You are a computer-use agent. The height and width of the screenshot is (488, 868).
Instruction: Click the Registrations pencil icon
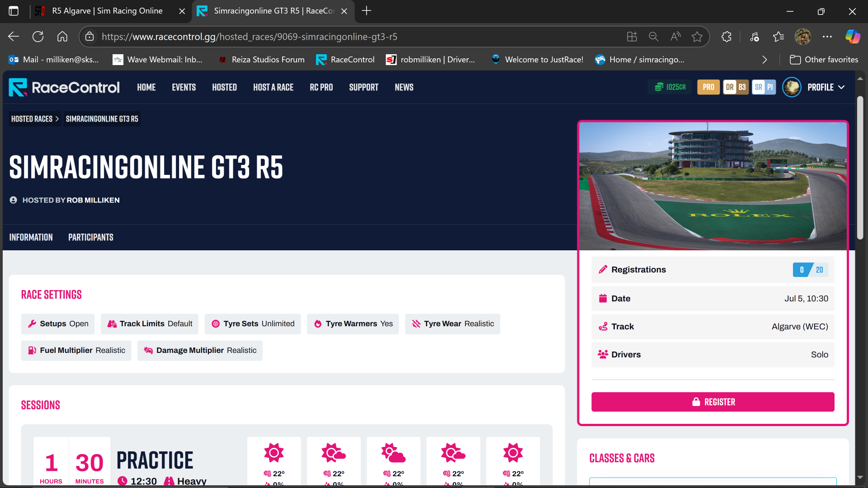pyautogui.click(x=603, y=270)
